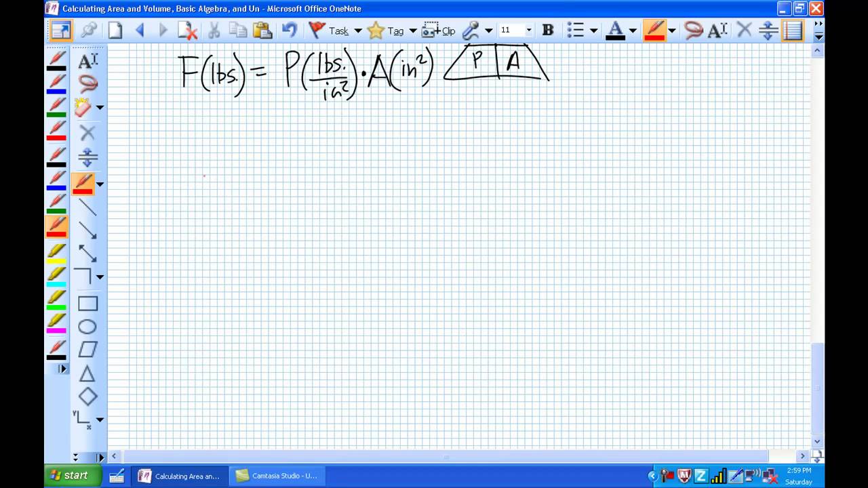This screenshot has width=868, height=488.
Task: Select the cyan highlighter
Action: [57, 276]
